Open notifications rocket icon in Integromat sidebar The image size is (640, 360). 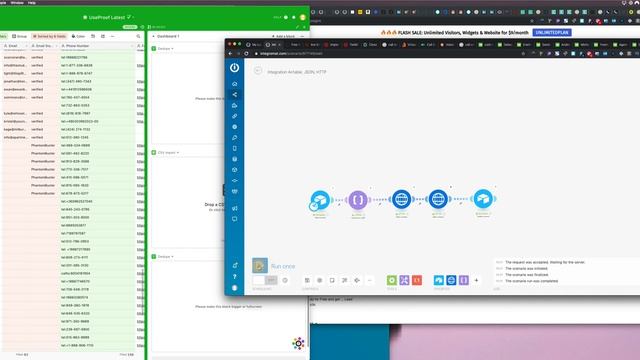click(234, 265)
